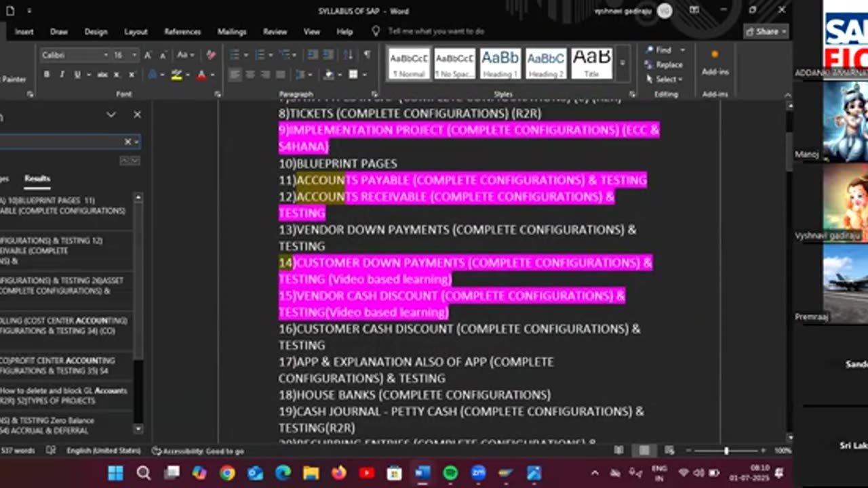Clear all formatting eraser icon
Image resolution: width=868 pixels, height=488 pixels.
pyautogui.click(x=211, y=55)
